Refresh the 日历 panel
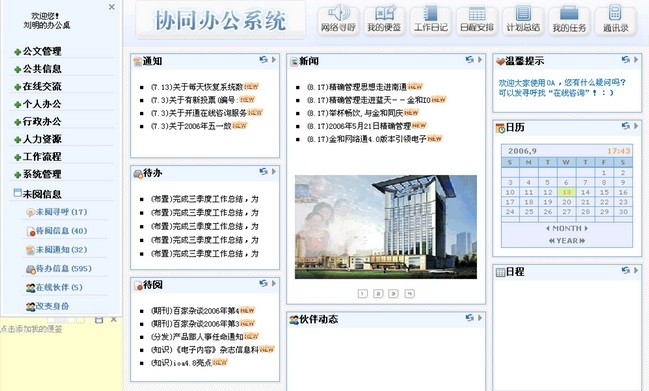Screen dimensions: 649x391 (x=626, y=126)
